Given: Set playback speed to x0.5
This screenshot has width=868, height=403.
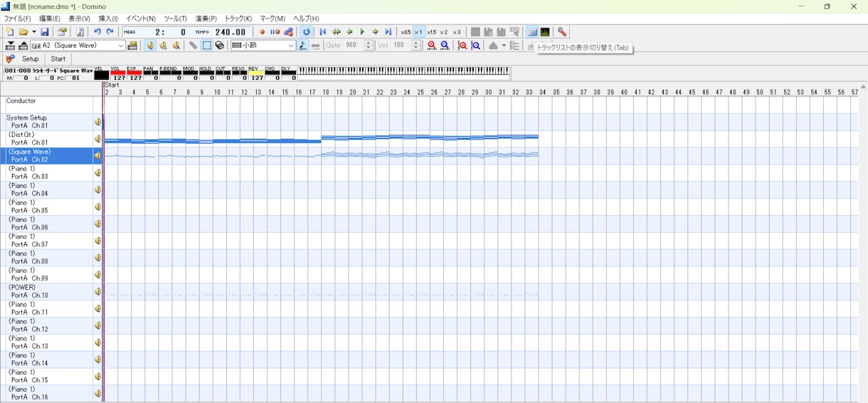Looking at the screenshot, I should pyautogui.click(x=406, y=32).
